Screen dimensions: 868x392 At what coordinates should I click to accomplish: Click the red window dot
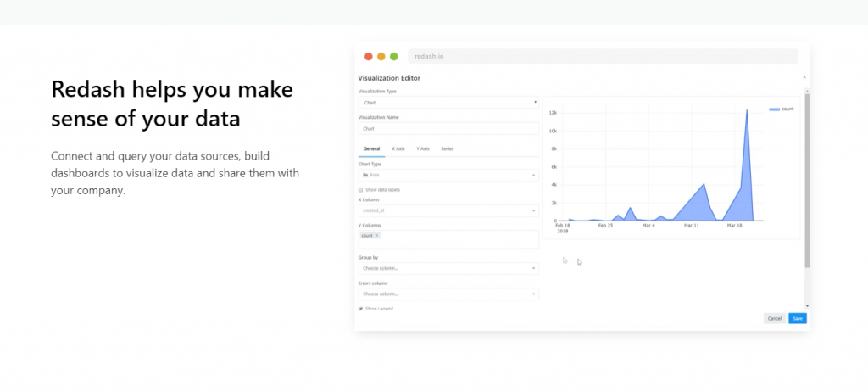tap(368, 56)
